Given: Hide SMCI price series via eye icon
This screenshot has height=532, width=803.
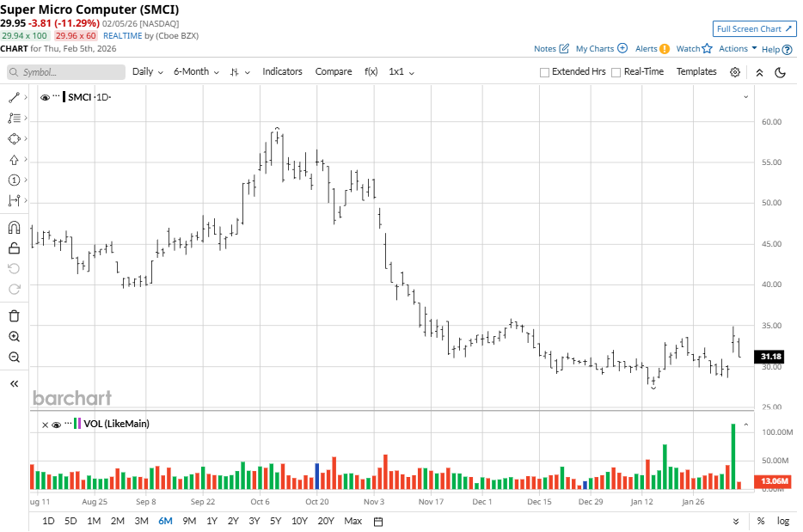Looking at the screenshot, I should click(45, 97).
